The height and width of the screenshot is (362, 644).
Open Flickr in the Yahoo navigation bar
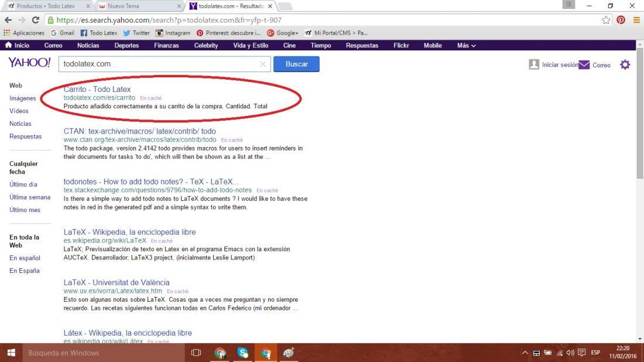(x=401, y=45)
